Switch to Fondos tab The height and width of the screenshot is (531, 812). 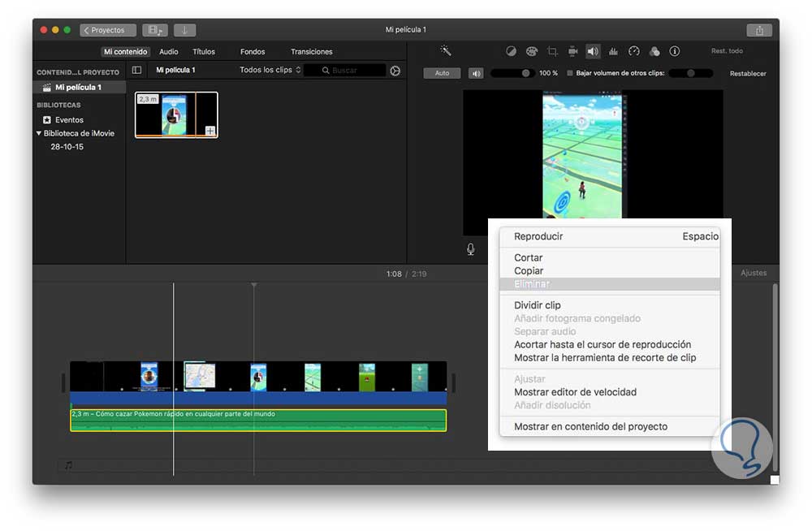pos(253,51)
